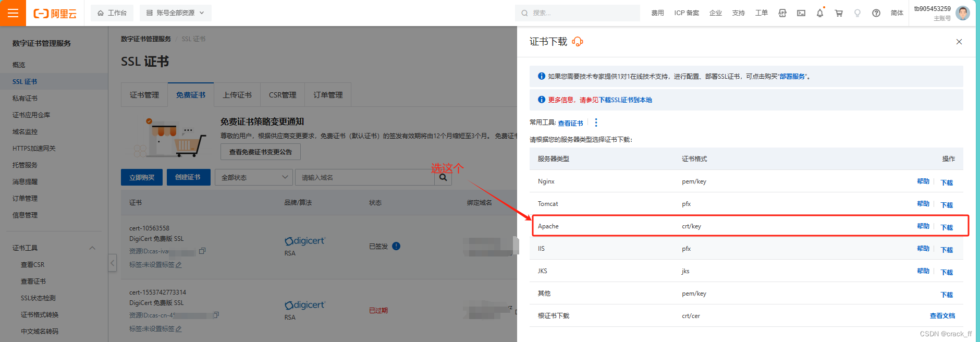The height and width of the screenshot is (342, 980).
Task: Switch to the 免费证书 tab
Action: pos(191,95)
